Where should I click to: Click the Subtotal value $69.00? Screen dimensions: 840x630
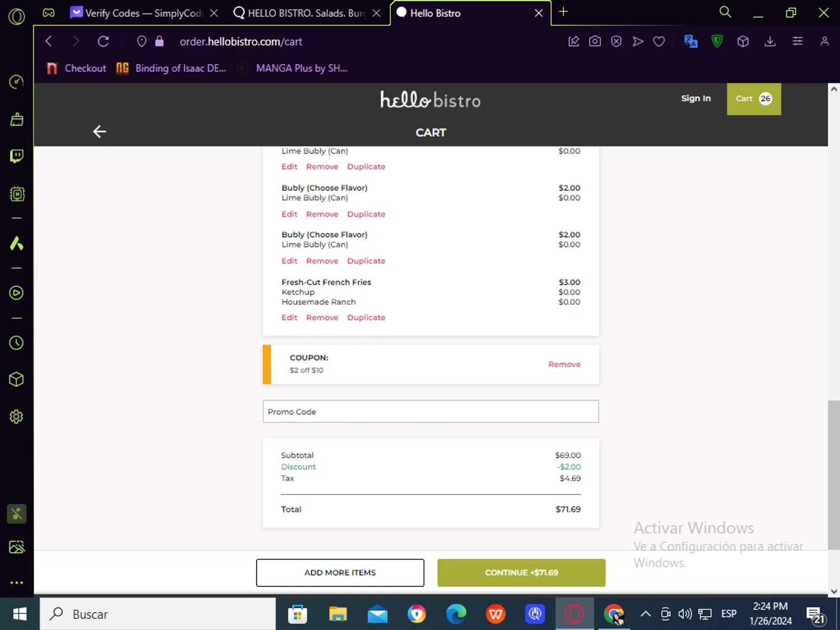(568, 455)
